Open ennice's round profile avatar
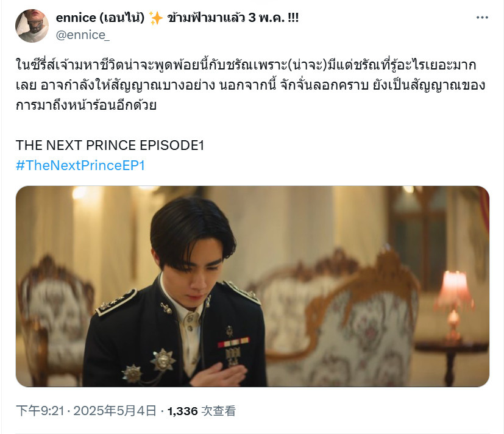This screenshot has width=504, height=434. pyautogui.click(x=32, y=26)
